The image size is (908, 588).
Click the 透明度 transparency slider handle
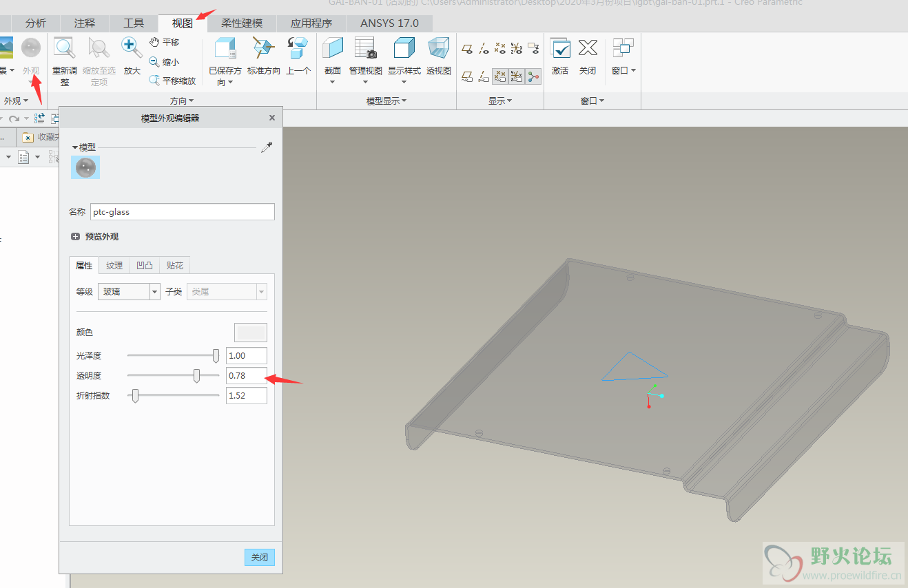click(196, 375)
